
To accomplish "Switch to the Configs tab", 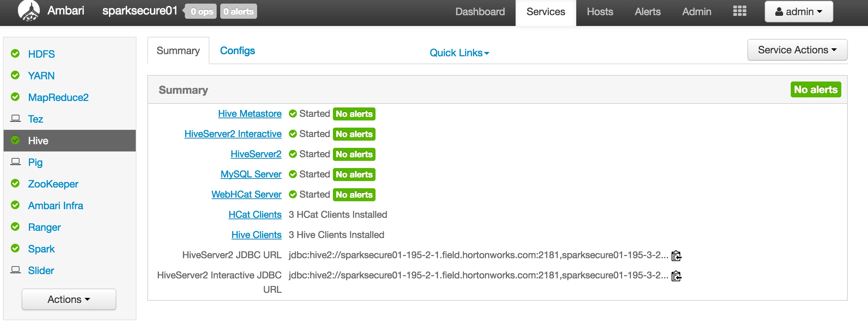I will click(238, 50).
